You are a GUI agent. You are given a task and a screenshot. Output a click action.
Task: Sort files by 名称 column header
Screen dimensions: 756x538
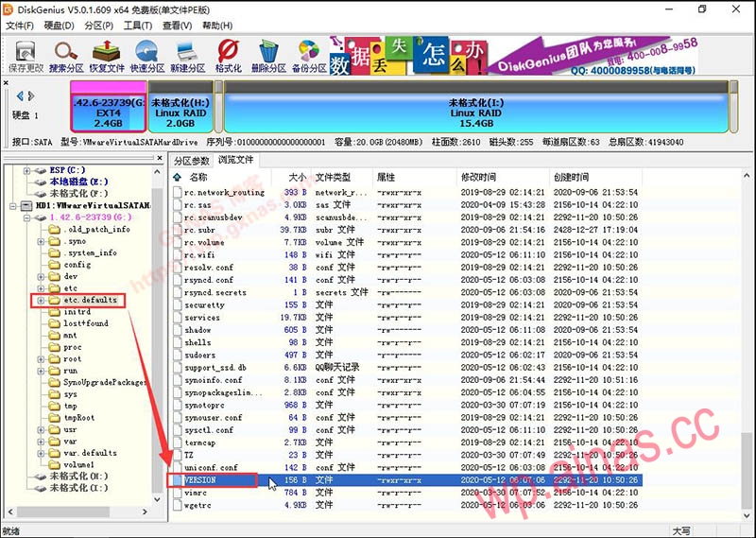coord(198,177)
